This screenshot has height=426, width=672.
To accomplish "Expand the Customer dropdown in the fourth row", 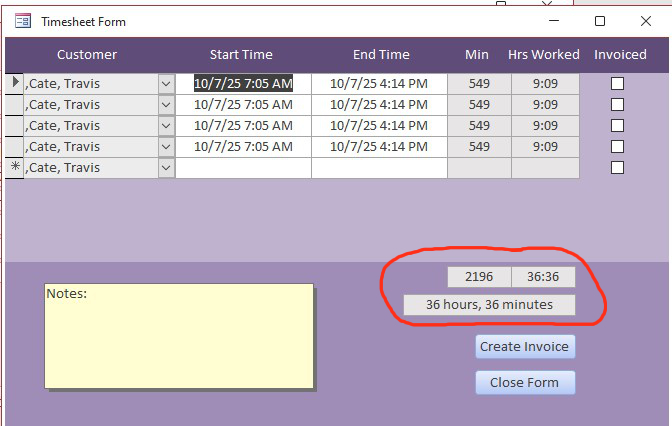I will (166, 147).
